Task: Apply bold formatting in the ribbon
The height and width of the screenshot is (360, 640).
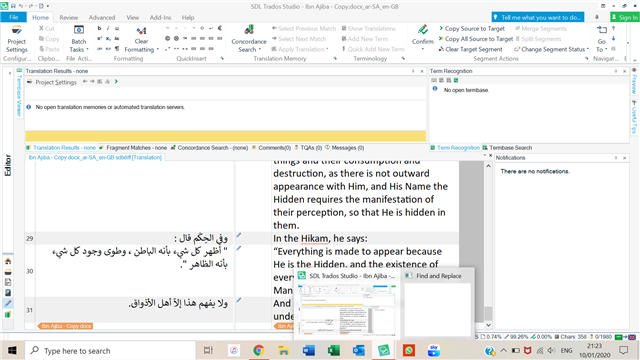Action: click(x=99, y=28)
